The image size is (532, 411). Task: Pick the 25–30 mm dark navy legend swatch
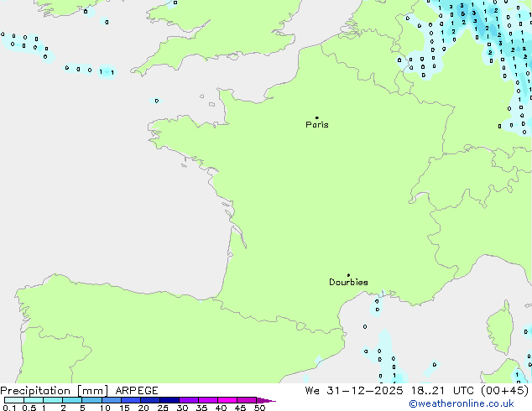[170, 400]
